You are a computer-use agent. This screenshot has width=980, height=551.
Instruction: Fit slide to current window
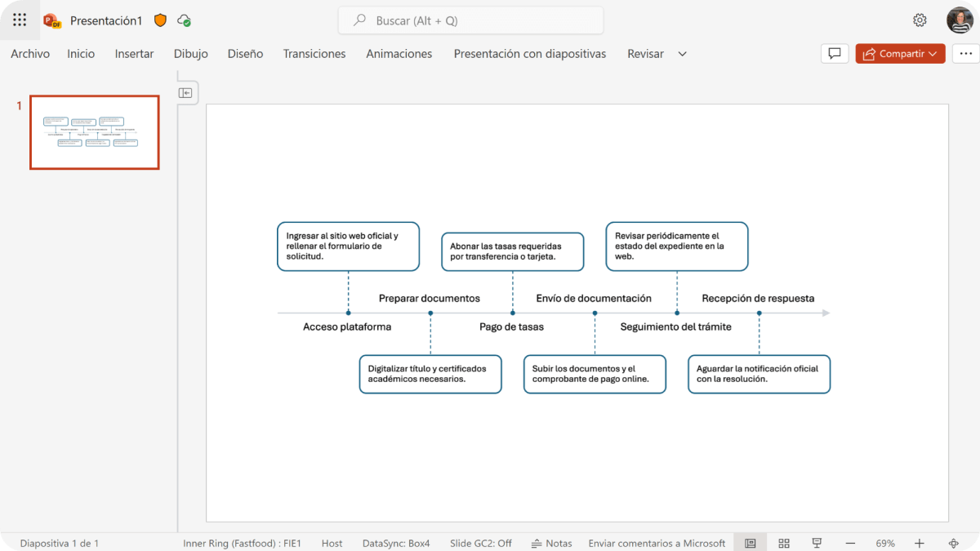pos(953,543)
